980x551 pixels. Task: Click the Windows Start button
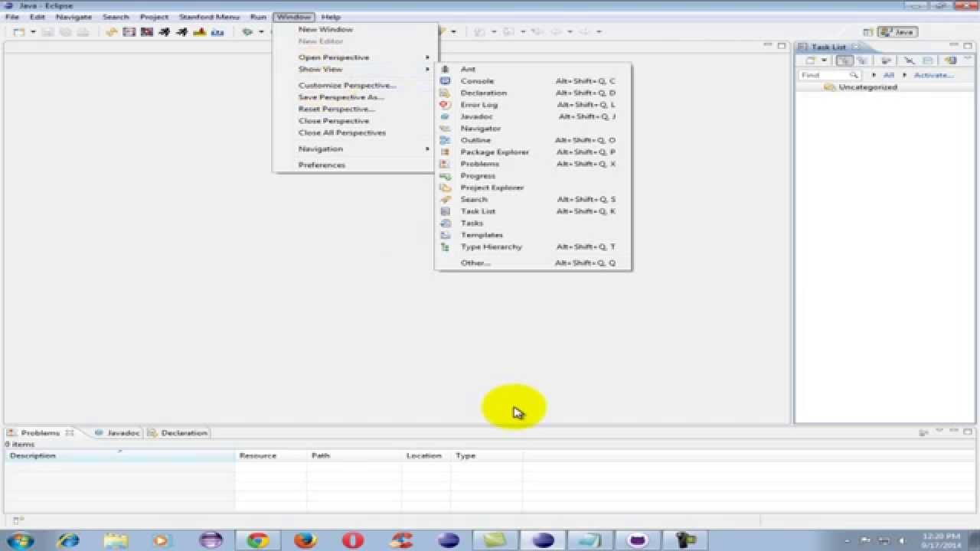click(x=21, y=540)
